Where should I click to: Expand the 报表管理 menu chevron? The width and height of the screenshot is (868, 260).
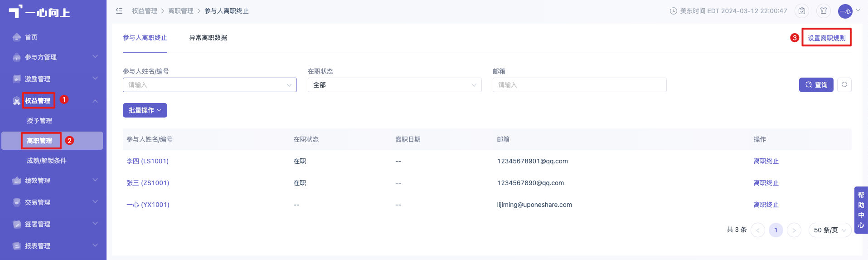95,245
